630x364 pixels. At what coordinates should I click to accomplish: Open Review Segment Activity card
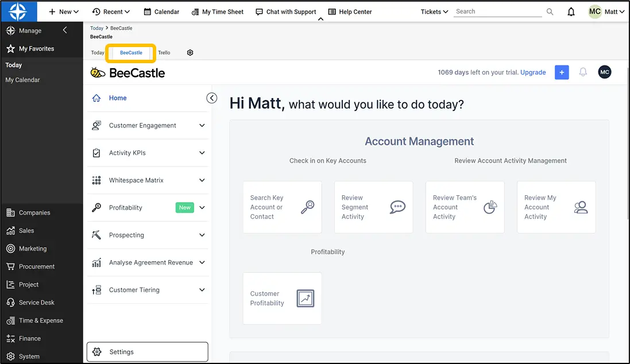374,207
